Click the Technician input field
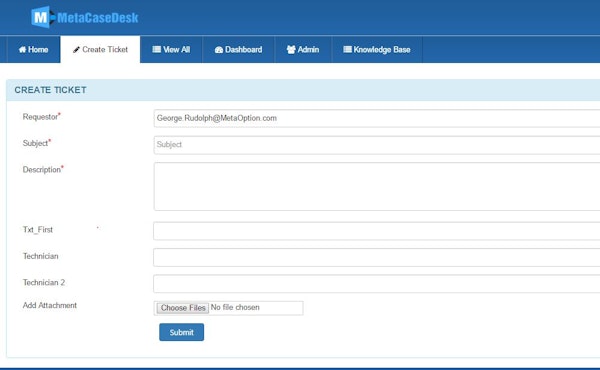The height and width of the screenshot is (370, 600). click(x=377, y=257)
